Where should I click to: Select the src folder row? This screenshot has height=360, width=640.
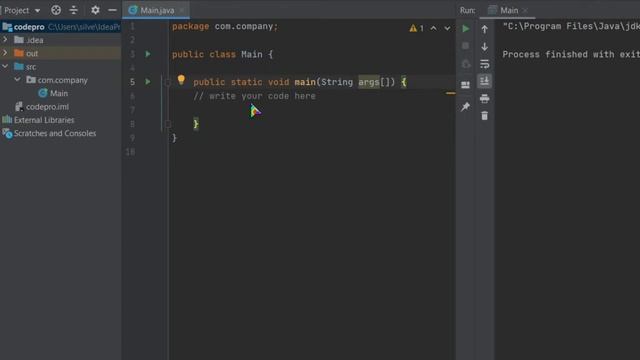[x=61, y=67]
